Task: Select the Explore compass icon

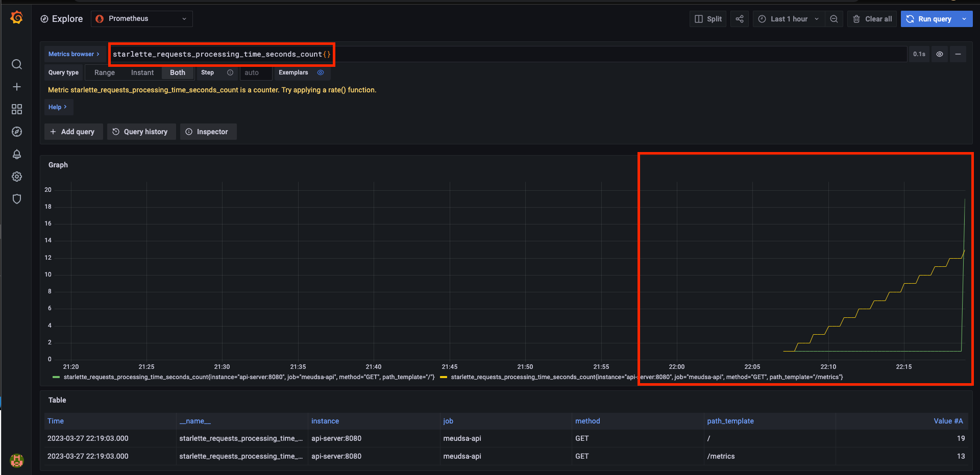Action: pyautogui.click(x=17, y=131)
